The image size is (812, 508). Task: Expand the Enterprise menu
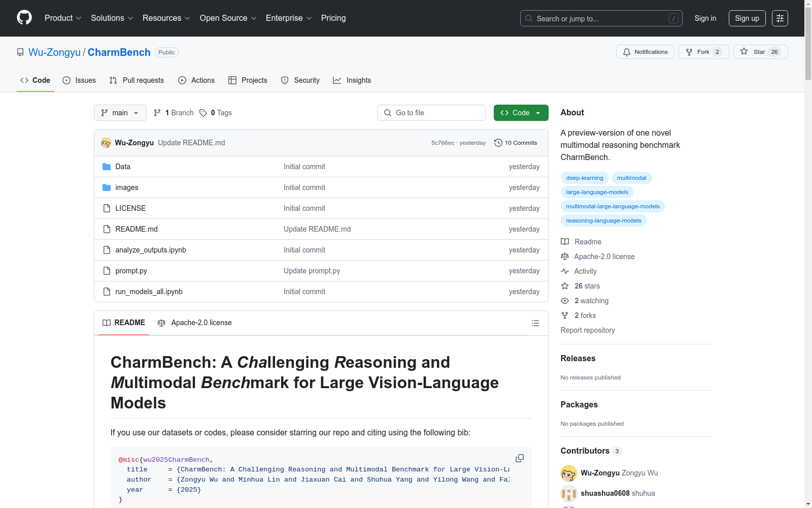click(289, 18)
